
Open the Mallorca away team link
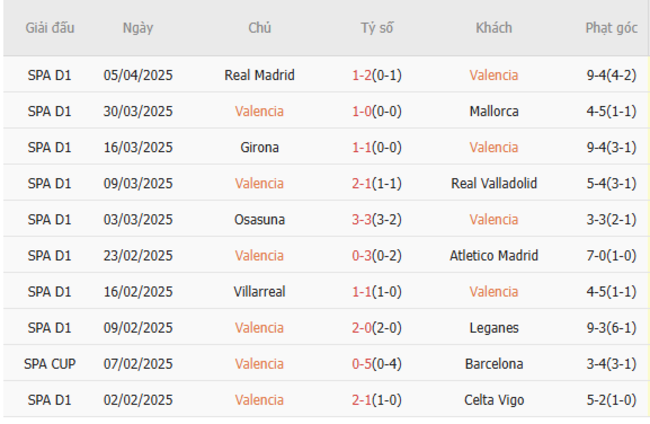point(493,111)
